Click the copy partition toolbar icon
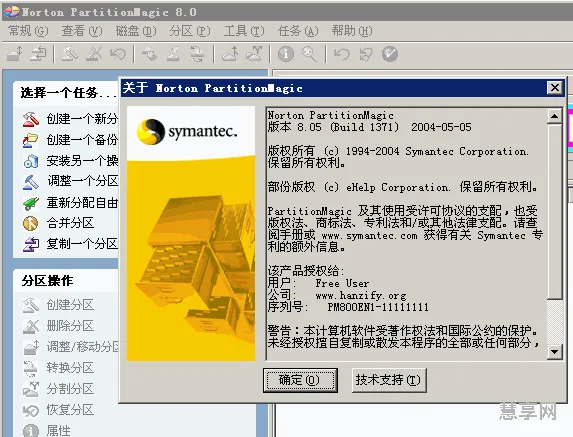This screenshot has height=437, width=573. pyautogui.click(x=38, y=54)
